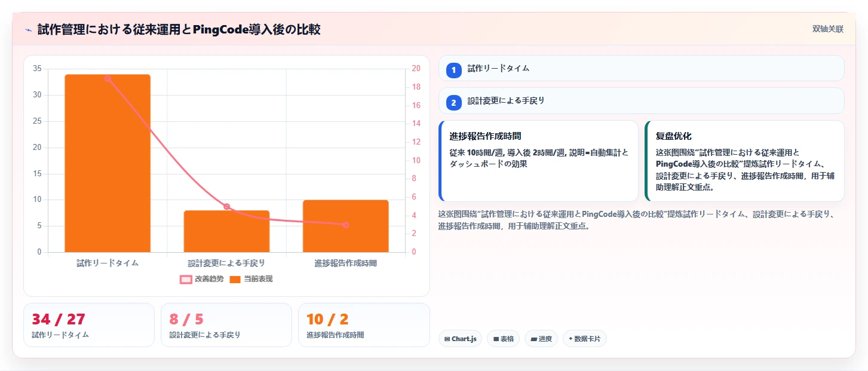Click the right axis value 20
The height and width of the screenshot is (371, 868).
[416, 69]
